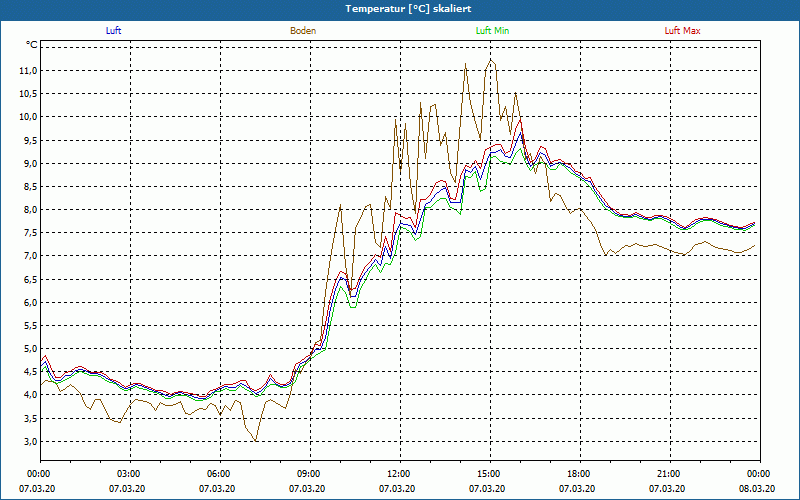Click the 4,5 y-axis value
The width and height of the screenshot is (800, 500).
(x=30, y=372)
